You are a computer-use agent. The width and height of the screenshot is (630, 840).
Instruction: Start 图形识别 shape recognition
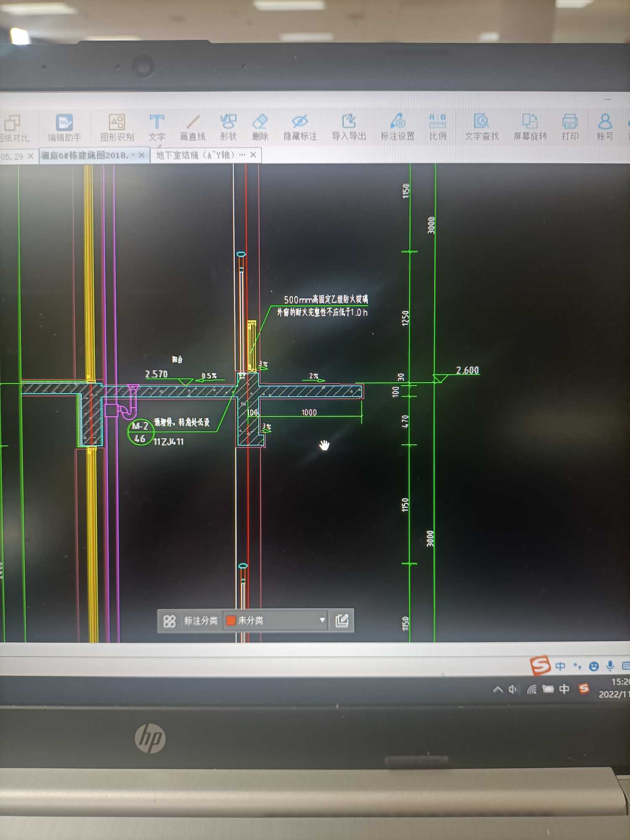(117, 128)
